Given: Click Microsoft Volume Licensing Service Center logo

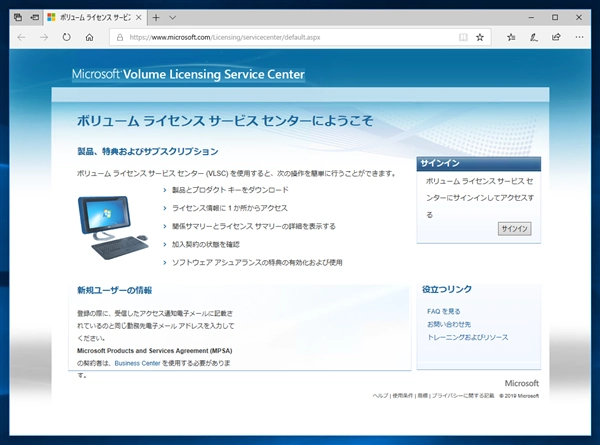Looking at the screenshot, I should click(188, 74).
